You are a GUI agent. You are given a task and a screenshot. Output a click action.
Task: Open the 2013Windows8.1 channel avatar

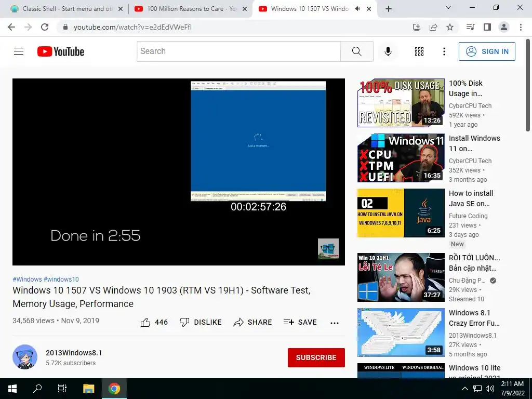tap(25, 357)
